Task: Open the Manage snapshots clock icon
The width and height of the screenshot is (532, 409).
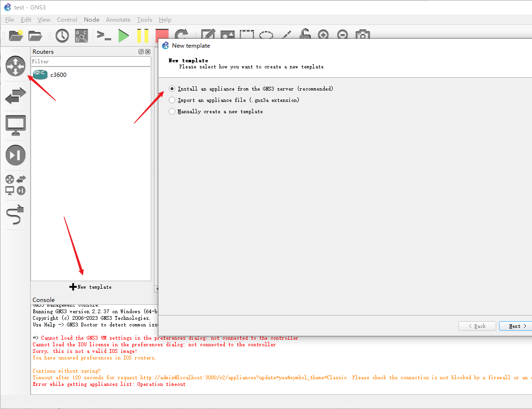Action: coord(62,36)
